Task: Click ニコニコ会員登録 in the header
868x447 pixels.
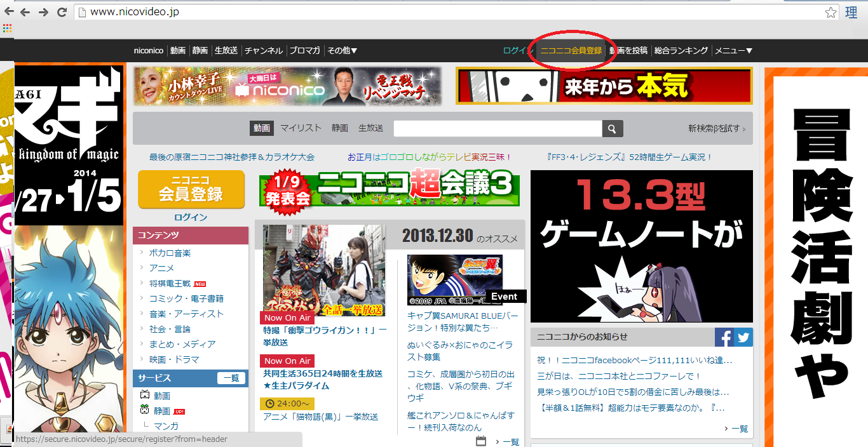Action: [x=571, y=51]
